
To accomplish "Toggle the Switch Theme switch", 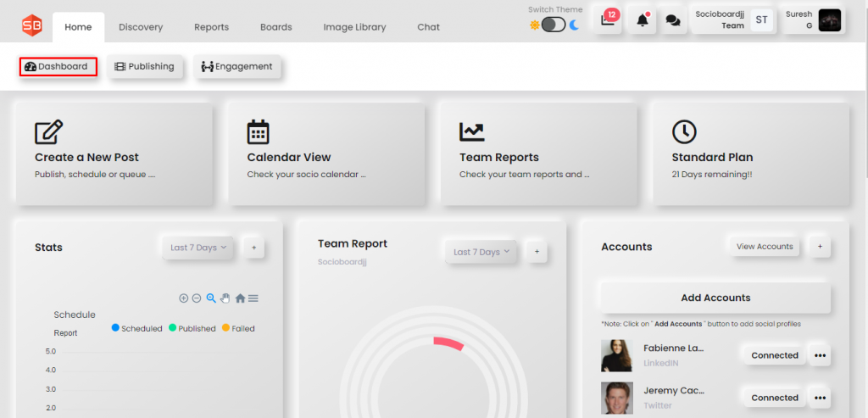I will 554,25.
